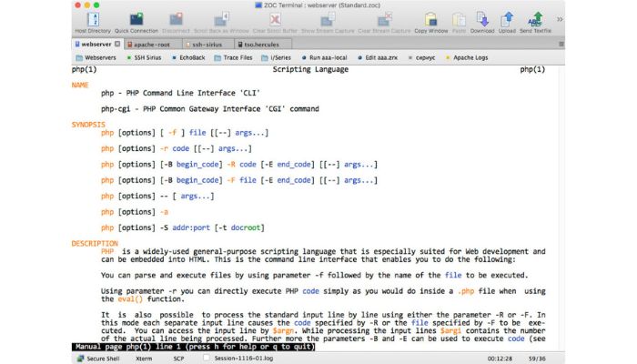Close the webserver tab using its button
The height and width of the screenshot is (364, 637).
point(117,44)
